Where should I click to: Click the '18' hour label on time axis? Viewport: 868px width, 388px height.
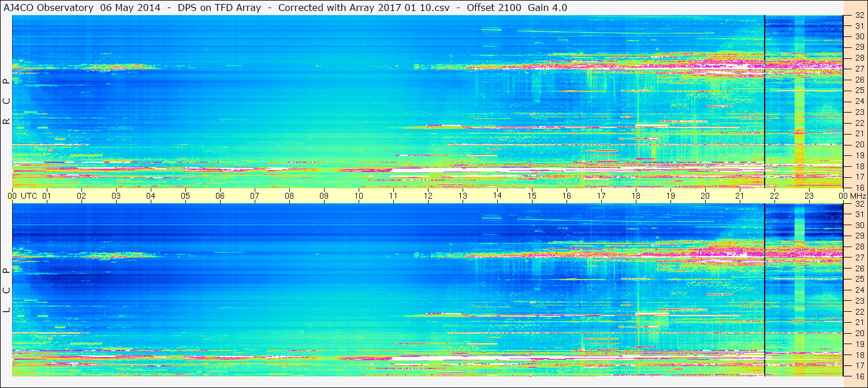pyautogui.click(x=636, y=196)
